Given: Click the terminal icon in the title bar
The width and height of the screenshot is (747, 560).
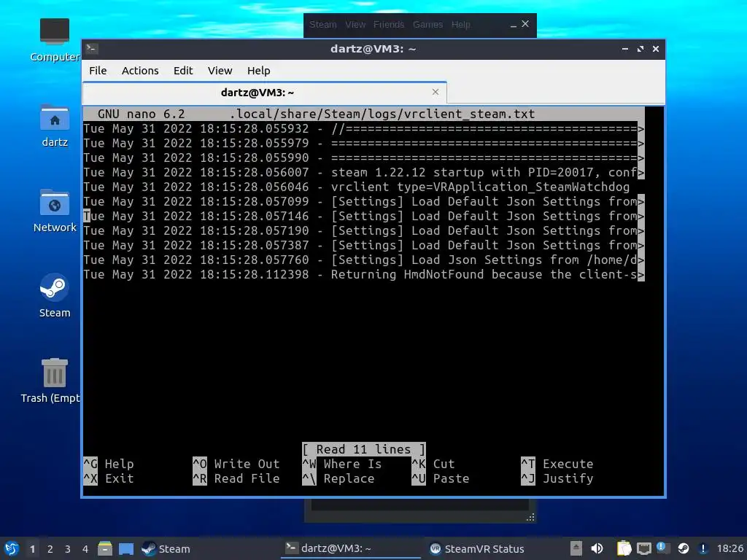Looking at the screenshot, I should (x=92, y=48).
